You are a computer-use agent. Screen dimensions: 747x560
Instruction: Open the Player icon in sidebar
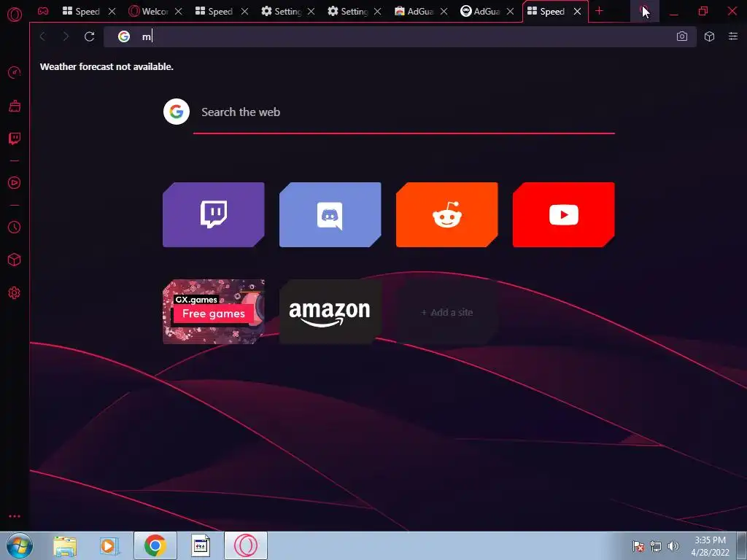[15, 183]
